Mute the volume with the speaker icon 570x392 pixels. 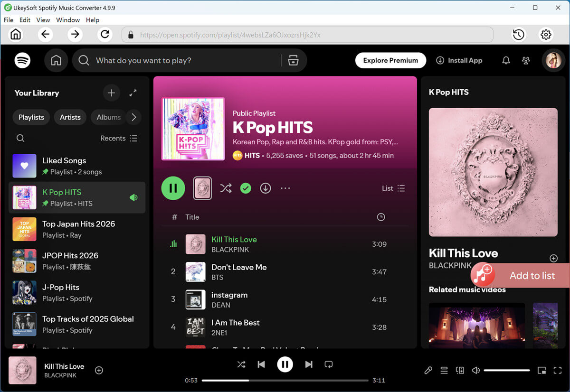point(475,370)
